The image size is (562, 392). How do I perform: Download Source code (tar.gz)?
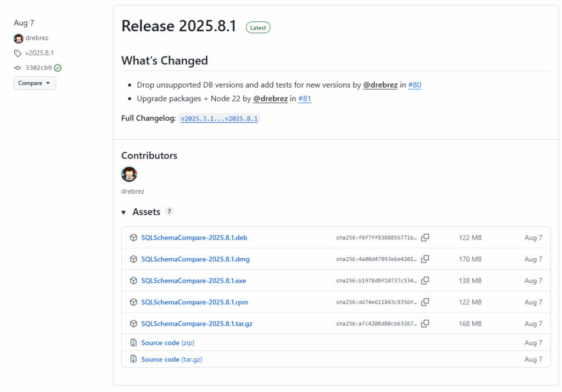(x=171, y=359)
